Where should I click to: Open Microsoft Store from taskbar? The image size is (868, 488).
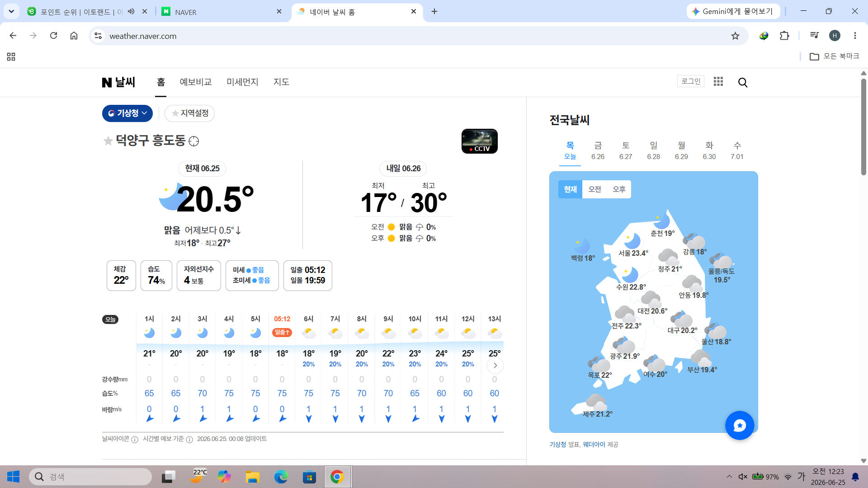(309, 477)
